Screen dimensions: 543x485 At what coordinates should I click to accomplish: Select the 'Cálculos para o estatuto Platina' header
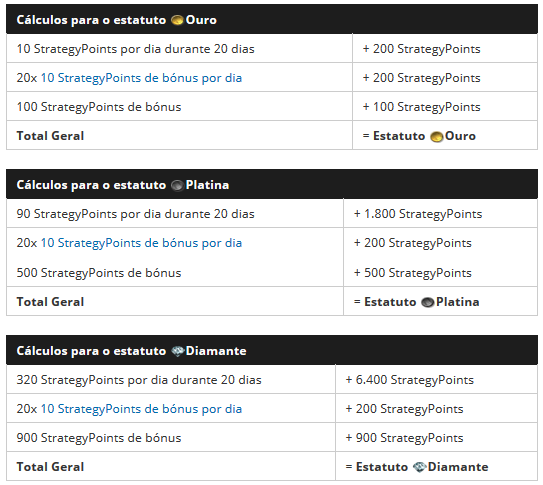[272, 184]
